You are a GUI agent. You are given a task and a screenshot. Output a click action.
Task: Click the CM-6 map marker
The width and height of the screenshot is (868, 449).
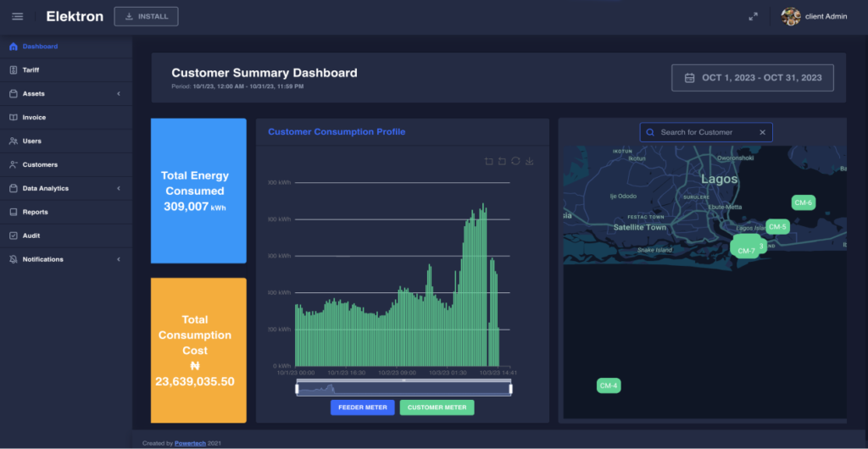point(803,202)
